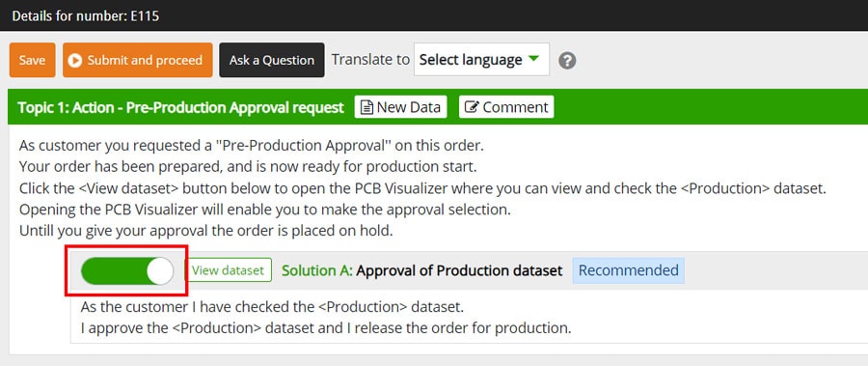Click the approval statement text under Solution A
Screen dimensions: 868x366
pyautogui.click(x=326, y=317)
